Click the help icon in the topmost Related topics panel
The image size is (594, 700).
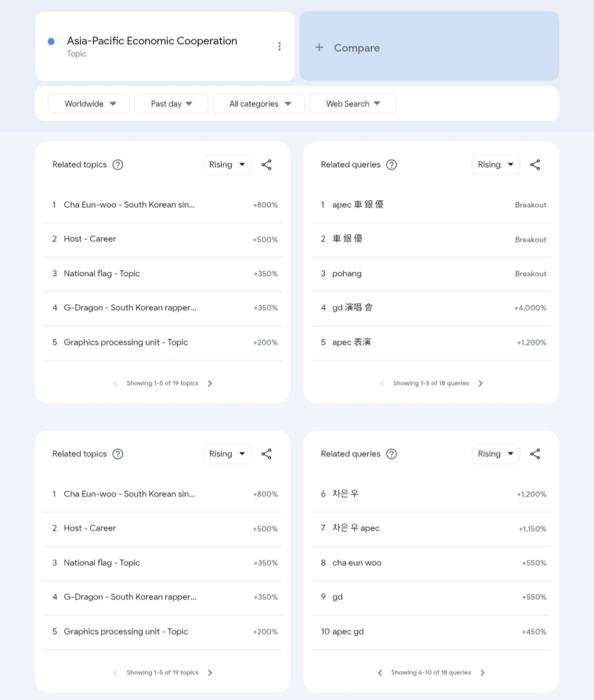coord(118,165)
